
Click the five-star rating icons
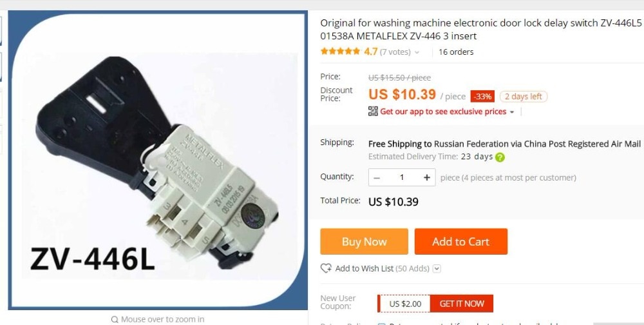click(340, 52)
